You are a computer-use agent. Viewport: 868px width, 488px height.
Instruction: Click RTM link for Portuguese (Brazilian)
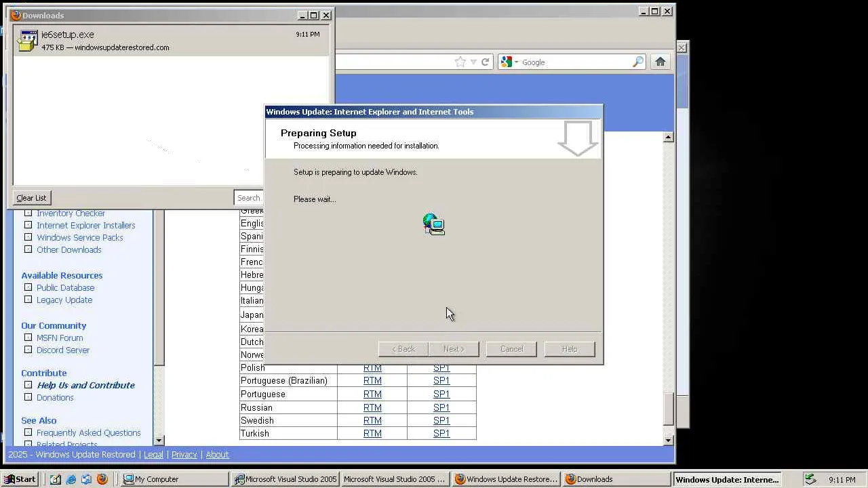[372, 381]
